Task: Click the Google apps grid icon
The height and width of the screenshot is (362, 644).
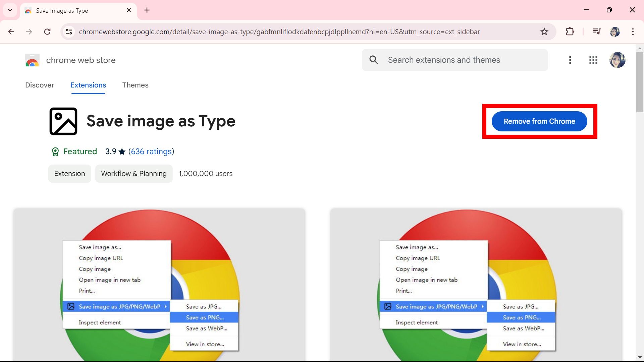Action: pyautogui.click(x=593, y=60)
